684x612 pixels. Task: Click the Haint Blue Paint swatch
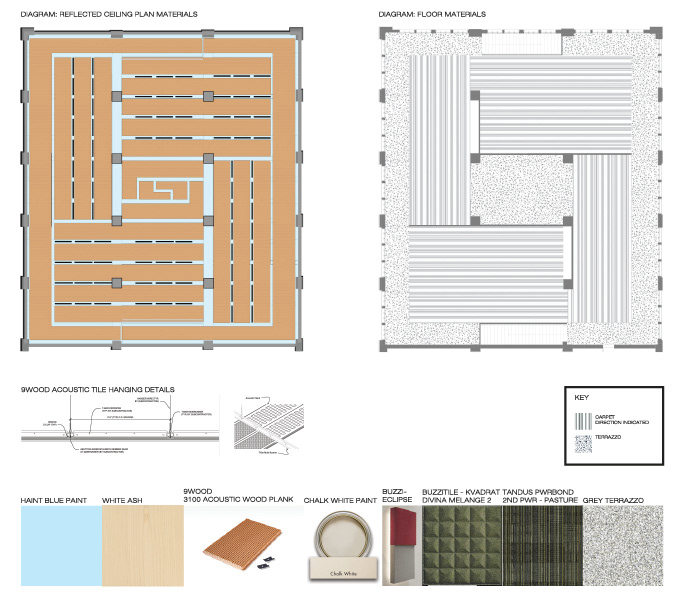point(61,546)
